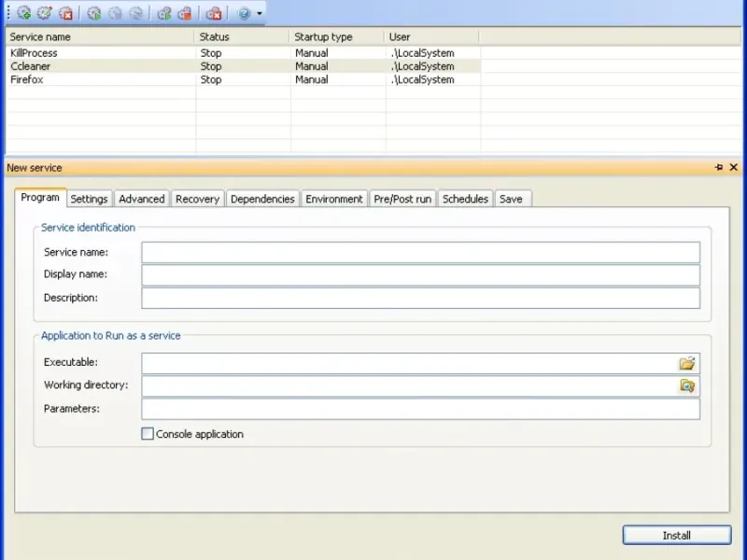Open the Schedules tab
The width and height of the screenshot is (747, 560).
pyautogui.click(x=465, y=199)
